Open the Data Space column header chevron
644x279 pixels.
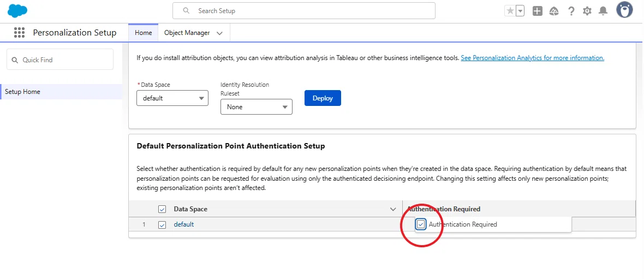[x=392, y=209]
